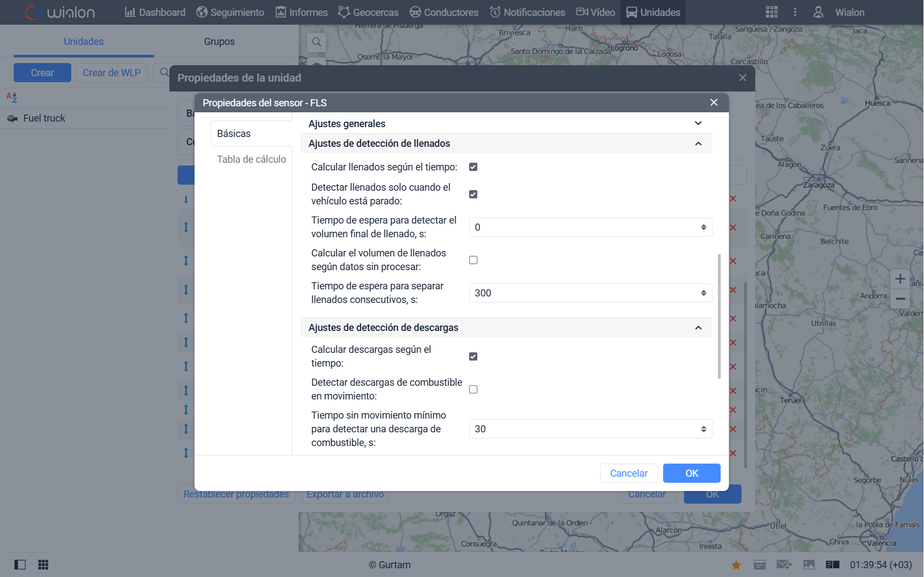Click Crear de WLP button
This screenshot has width=924, height=577.
click(x=112, y=73)
